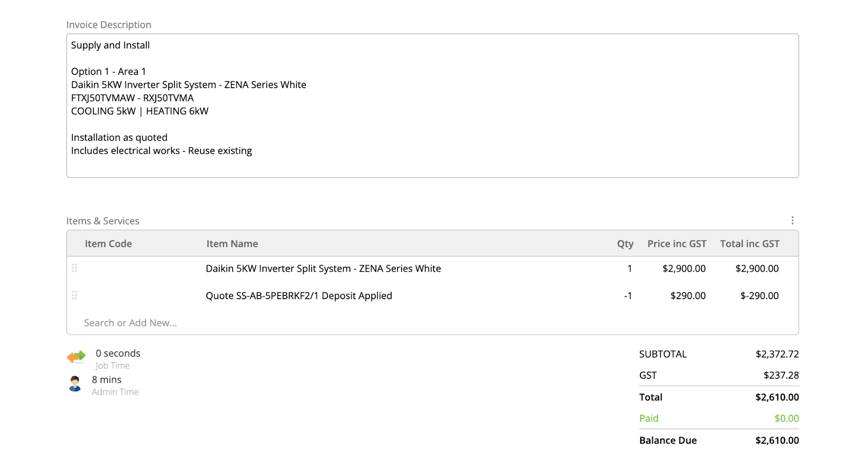Click the Item Code column header
Screen dimensions: 868x470
(108, 244)
